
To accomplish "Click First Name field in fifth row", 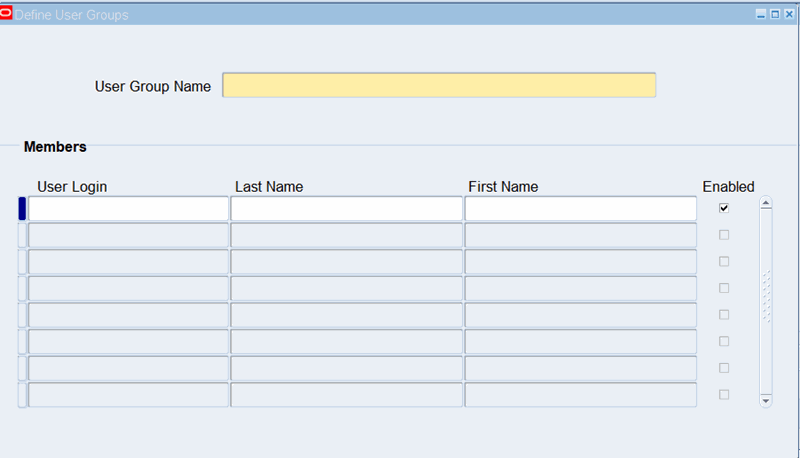I will tap(581, 315).
